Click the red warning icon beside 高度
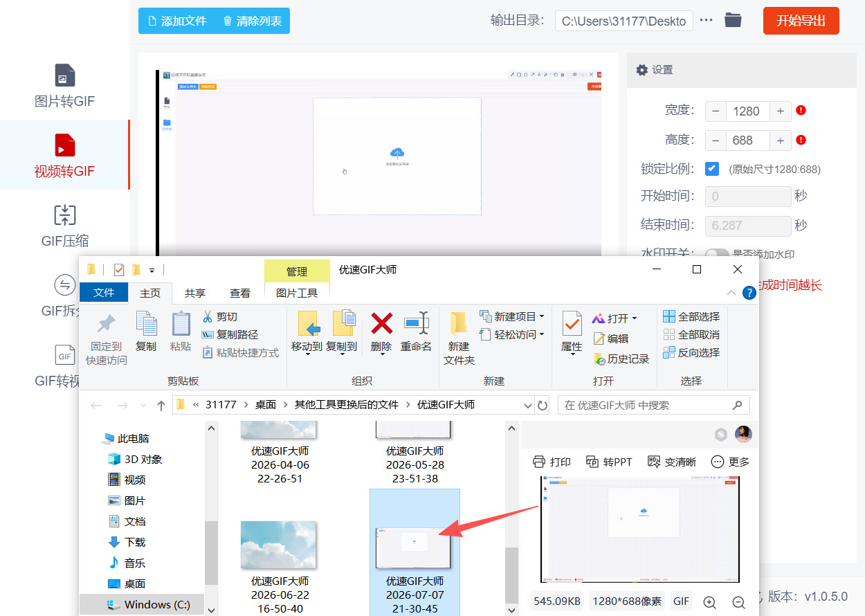Image resolution: width=865 pixels, height=616 pixels. pos(801,140)
